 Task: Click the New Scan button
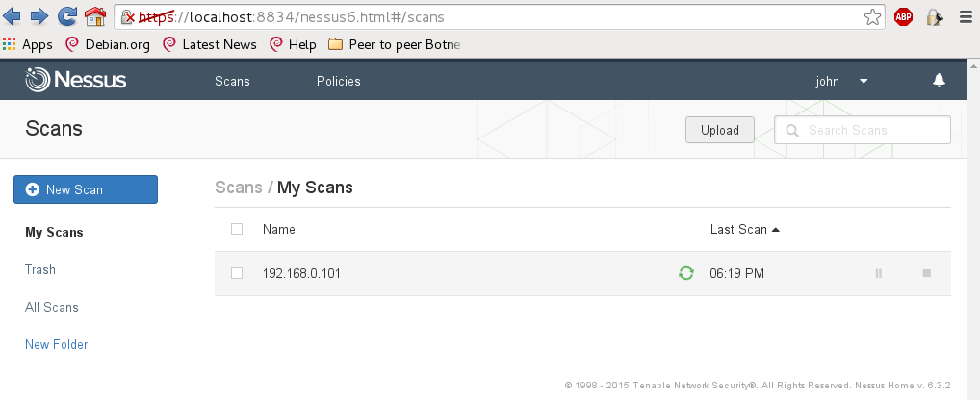coord(86,189)
